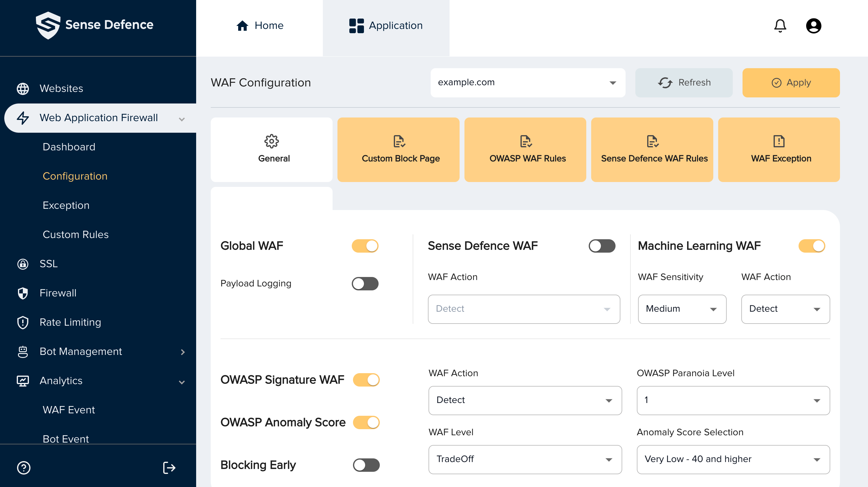Toggle OWASP Anomaly Score switch

366,422
